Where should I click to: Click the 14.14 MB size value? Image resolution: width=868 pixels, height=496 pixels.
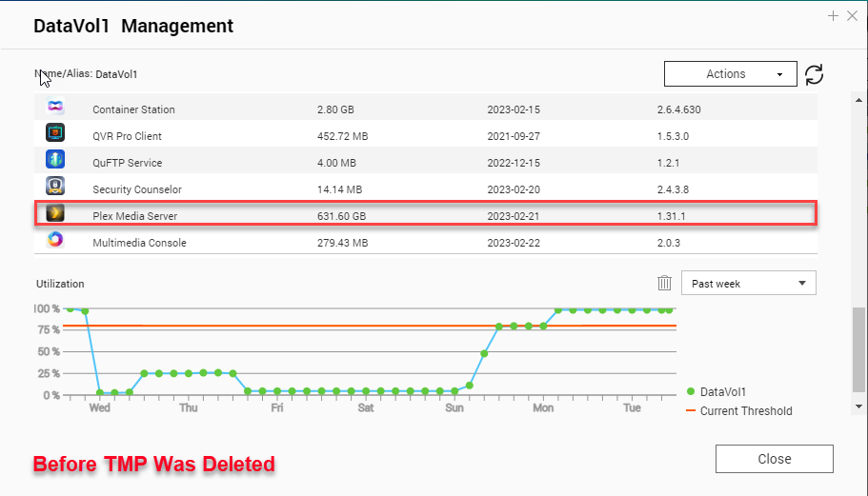(339, 189)
